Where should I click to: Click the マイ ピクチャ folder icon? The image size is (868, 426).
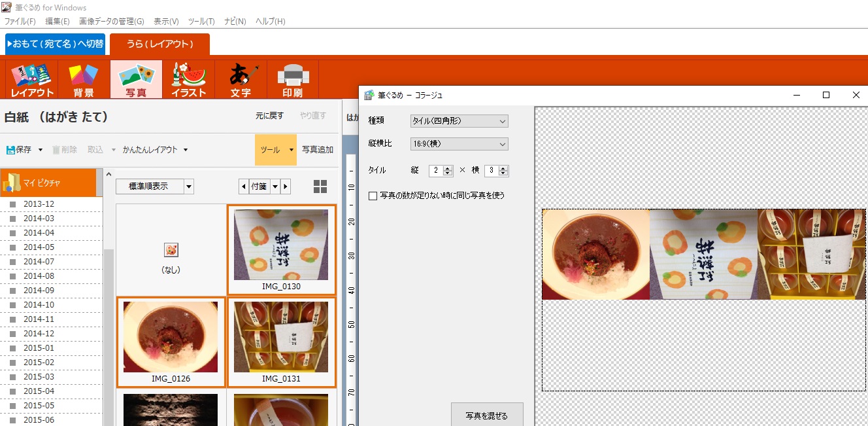11,183
